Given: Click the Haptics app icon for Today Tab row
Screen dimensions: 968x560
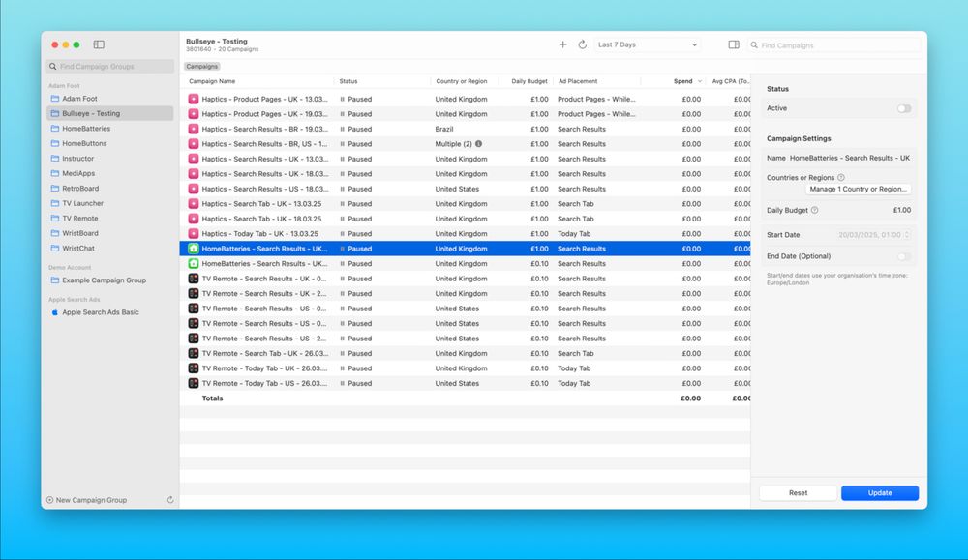Looking at the screenshot, I should click(x=194, y=234).
